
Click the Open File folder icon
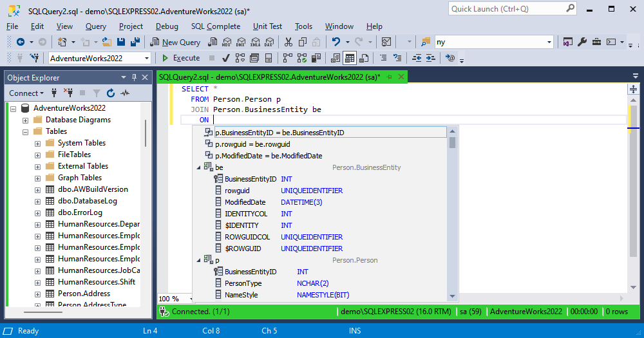tap(107, 42)
